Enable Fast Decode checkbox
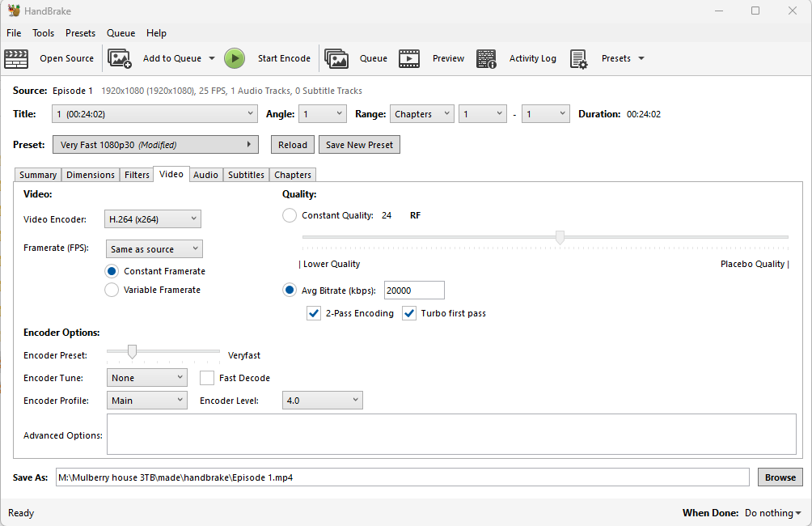This screenshot has width=812, height=526. 206,378
